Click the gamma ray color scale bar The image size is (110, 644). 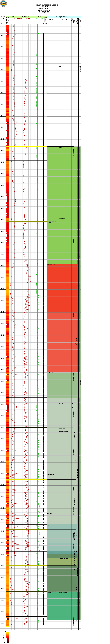(x=7, y=638)
